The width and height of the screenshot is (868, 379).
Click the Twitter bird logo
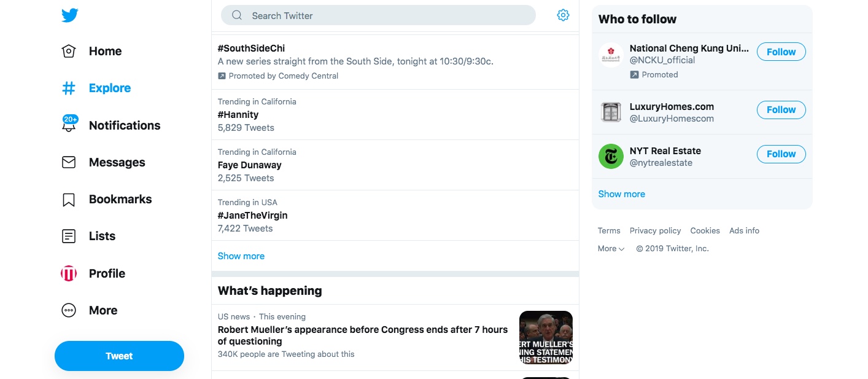[69, 15]
